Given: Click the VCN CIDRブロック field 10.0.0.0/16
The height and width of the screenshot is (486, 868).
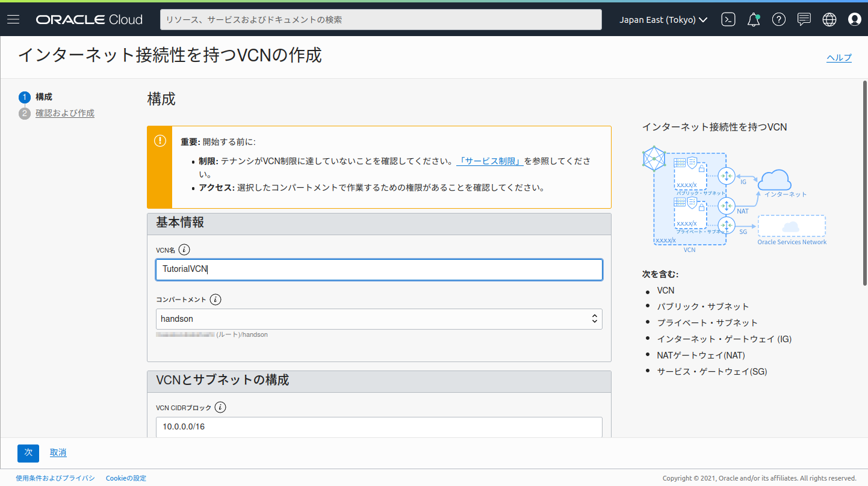Looking at the screenshot, I should 379,427.
